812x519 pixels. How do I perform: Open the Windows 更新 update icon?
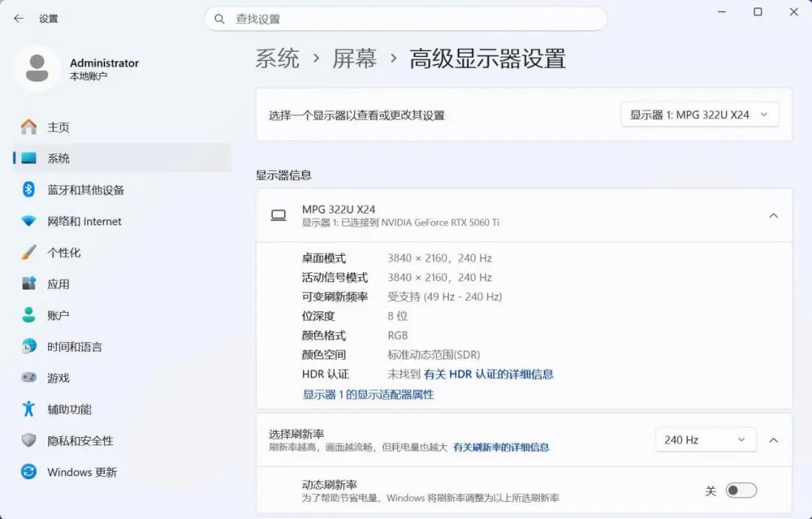click(x=29, y=472)
